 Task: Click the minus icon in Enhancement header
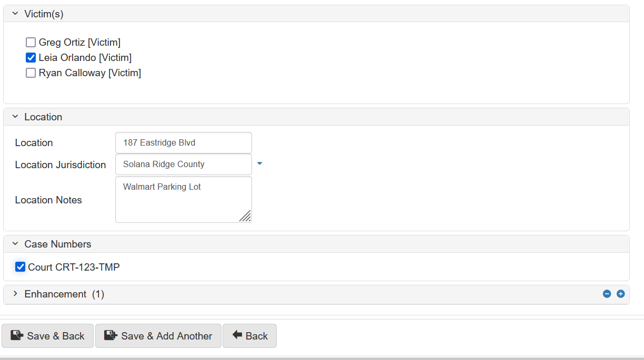coord(607,294)
